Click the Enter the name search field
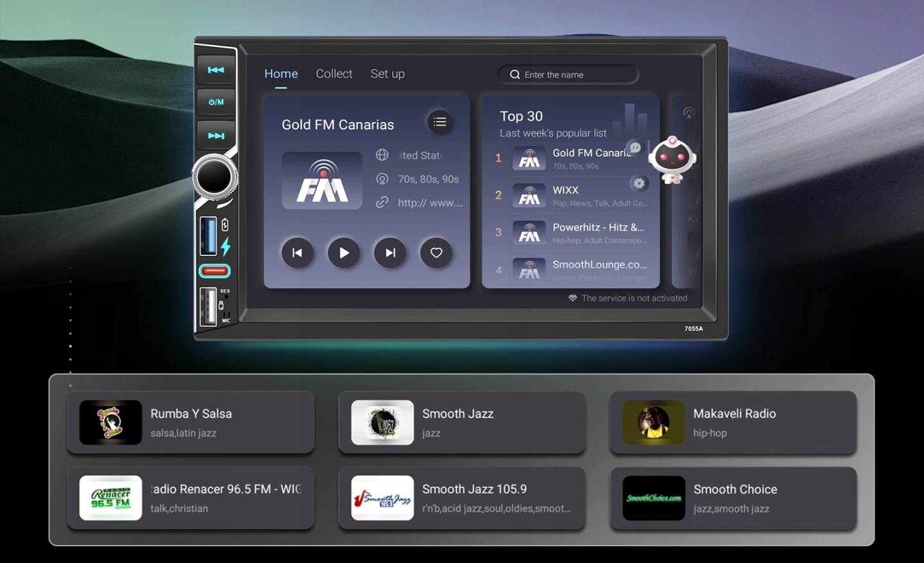Screen dimensions: 924x563 [x=568, y=74]
